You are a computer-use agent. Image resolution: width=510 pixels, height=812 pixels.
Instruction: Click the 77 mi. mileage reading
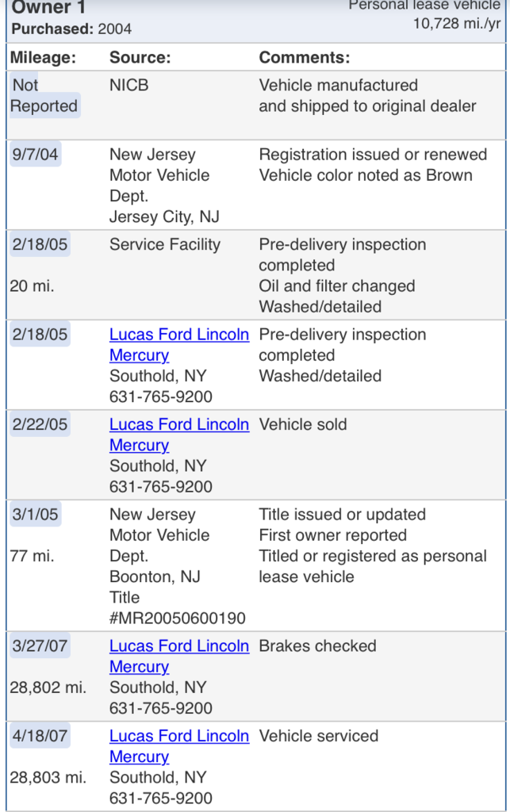32,556
